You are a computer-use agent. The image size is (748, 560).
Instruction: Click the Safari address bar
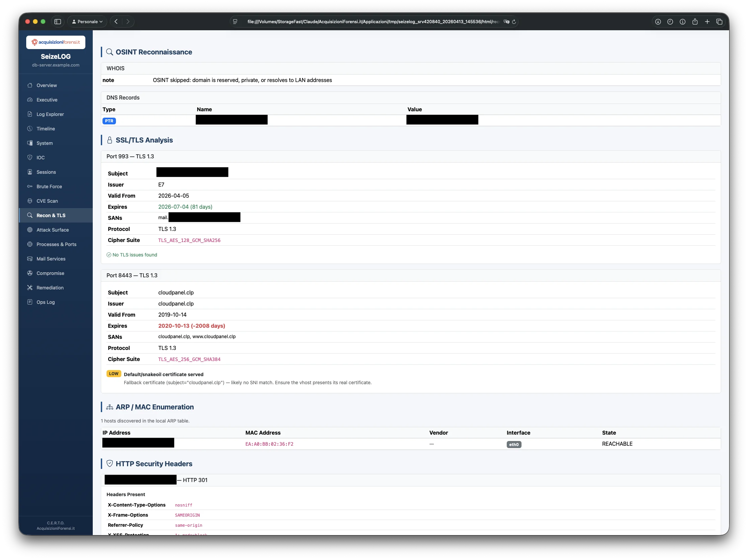(372, 21)
